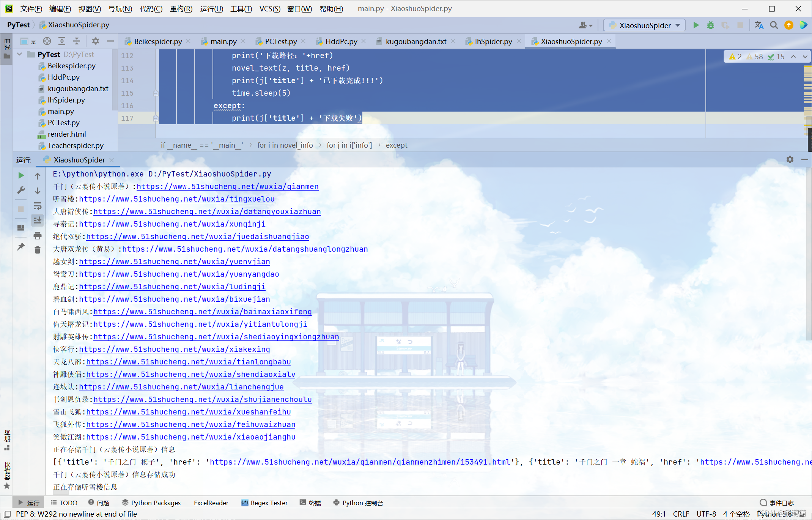Screen dimensions: 812x520
Task: Toggle pin tab in run panel
Action: 21,247
